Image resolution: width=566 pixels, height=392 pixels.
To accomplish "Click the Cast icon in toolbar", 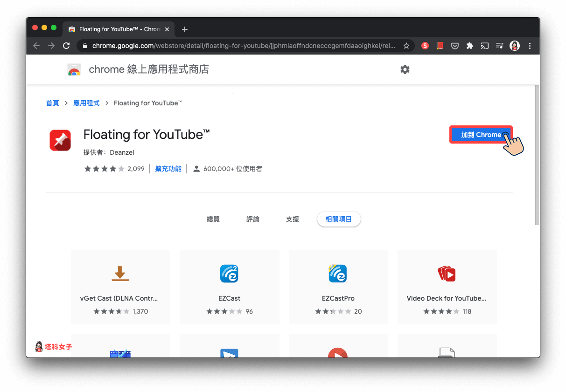I will 484,46.
